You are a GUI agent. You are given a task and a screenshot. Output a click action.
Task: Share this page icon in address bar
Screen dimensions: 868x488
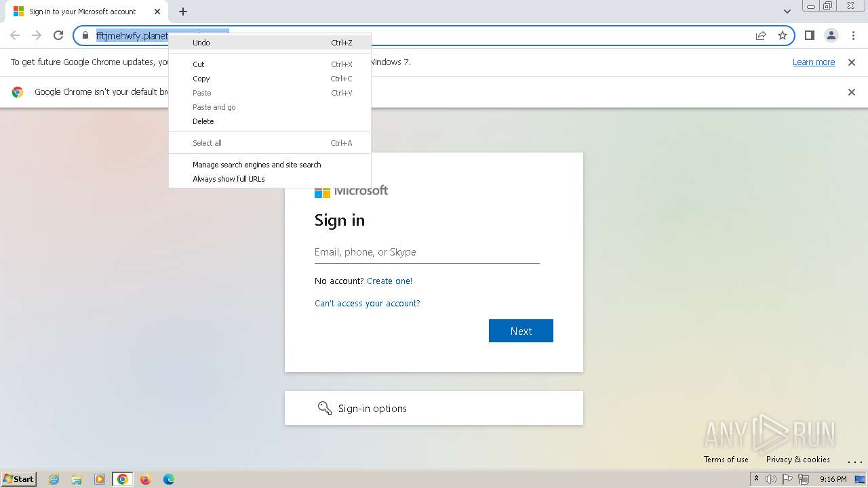(761, 35)
